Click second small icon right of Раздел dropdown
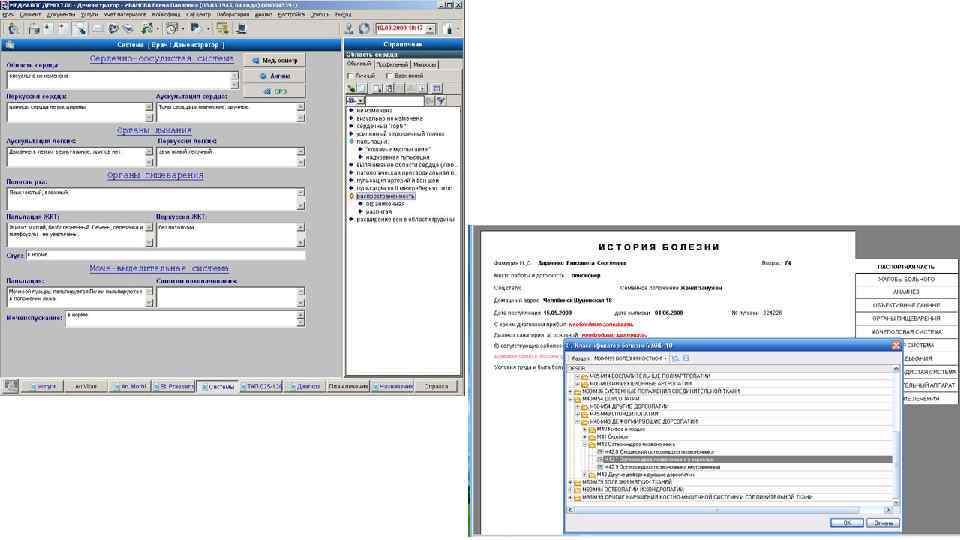Image resolution: width=960 pixels, height=540 pixels. (x=686, y=358)
